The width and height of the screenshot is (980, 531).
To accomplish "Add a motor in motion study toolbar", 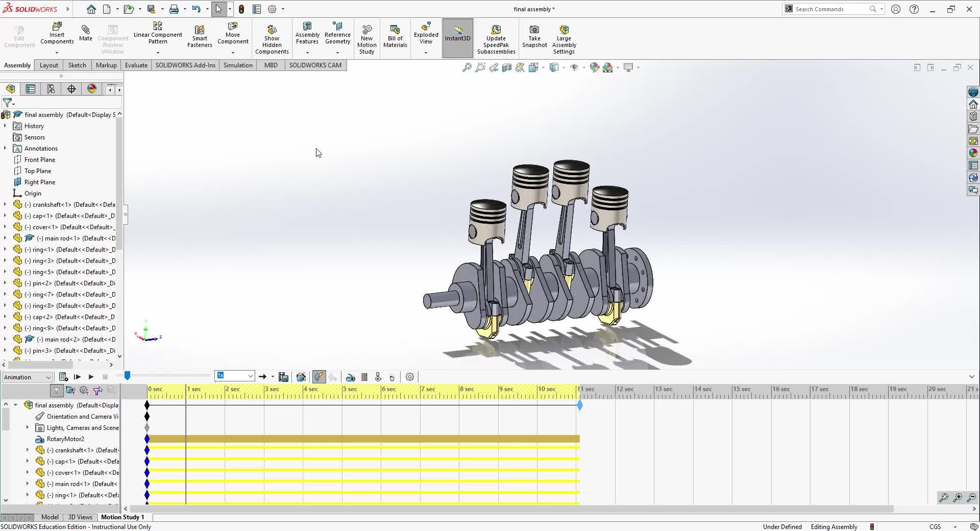I will tap(351, 377).
